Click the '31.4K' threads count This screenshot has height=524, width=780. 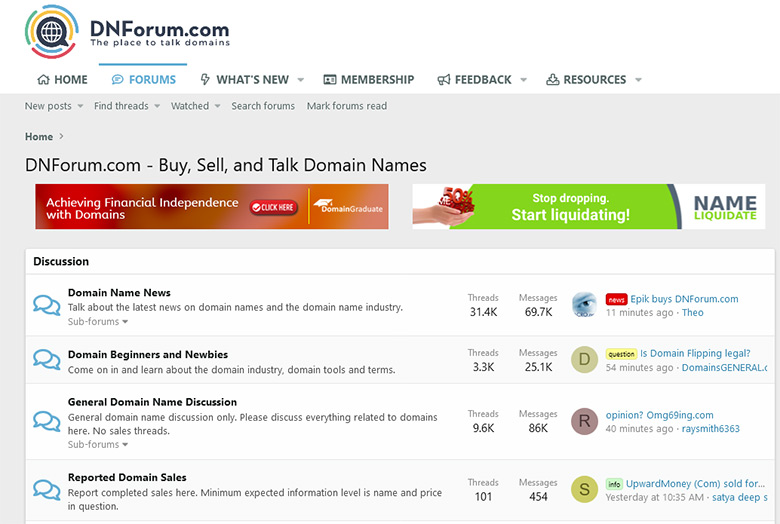pyautogui.click(x=483, y=312)
